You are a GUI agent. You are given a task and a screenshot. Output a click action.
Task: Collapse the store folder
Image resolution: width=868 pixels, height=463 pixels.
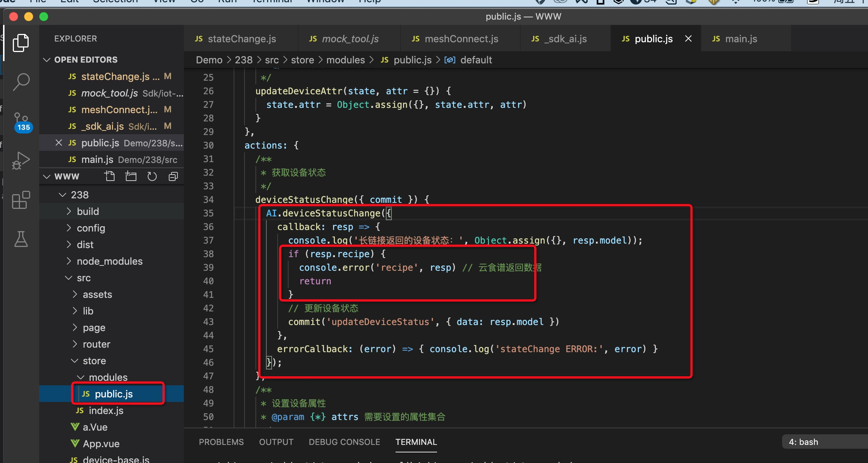click(x=75, y=360)
